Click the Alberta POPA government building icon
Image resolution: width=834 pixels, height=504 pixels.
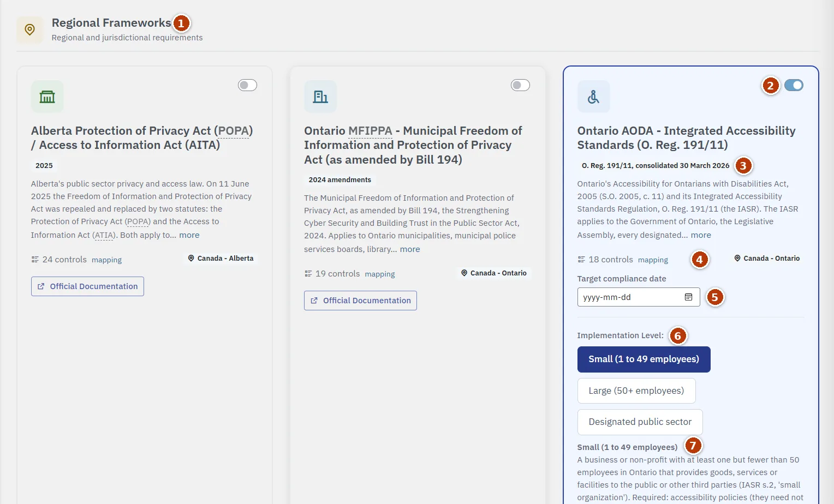(47, 97)
